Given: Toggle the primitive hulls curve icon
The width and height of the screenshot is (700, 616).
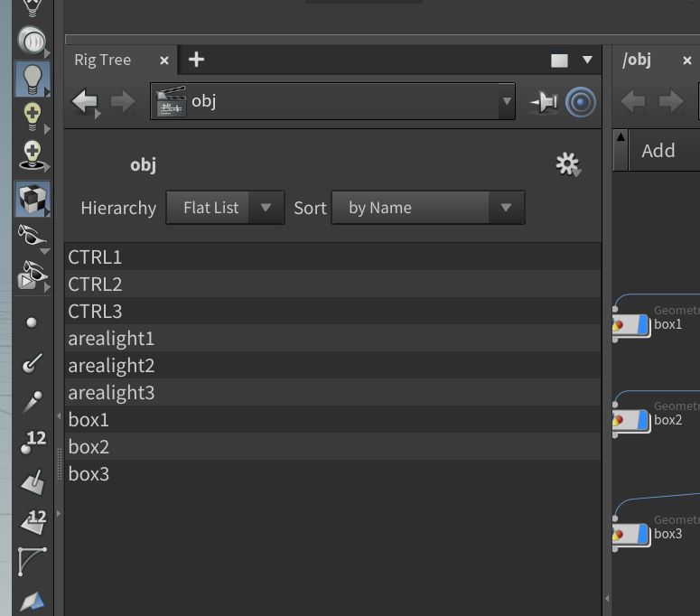Looking at the screenshot, I should [x=33, y=561].
